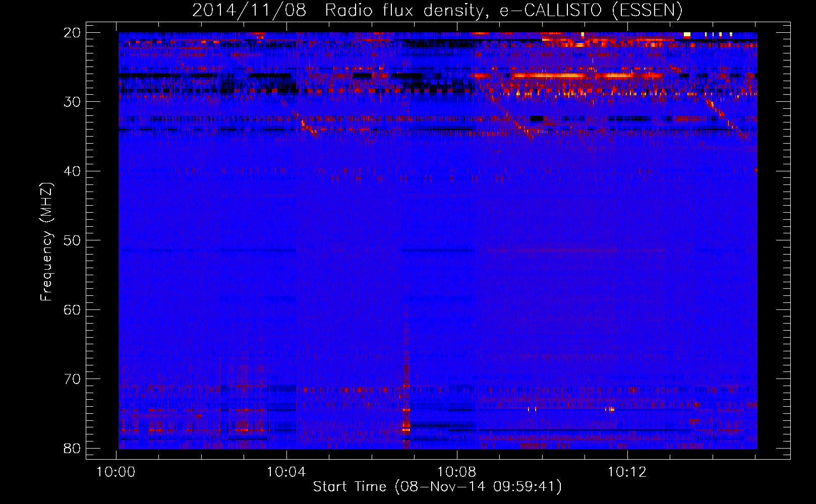Click the 70 frequency tick label
Image resolution: width=816 pixels, height=504 pixels.
coord(72,379)
